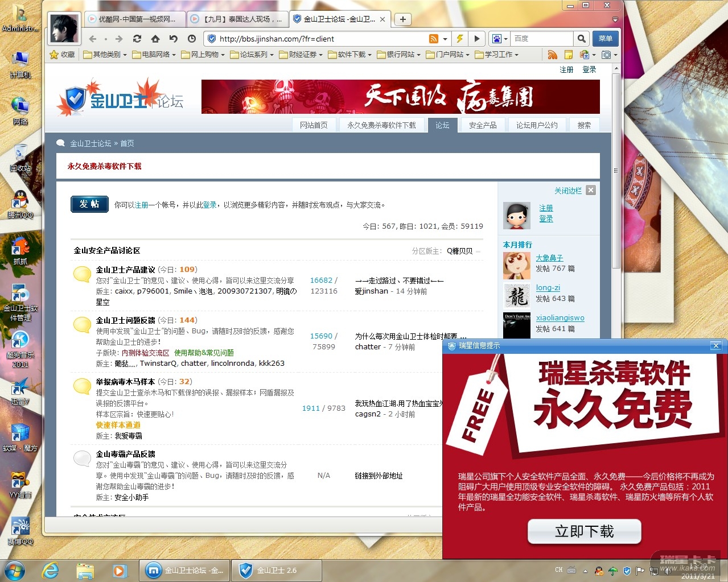728x582 pixels.
Task: Click the user avatar photo in browser
Action: coord(63,28)
